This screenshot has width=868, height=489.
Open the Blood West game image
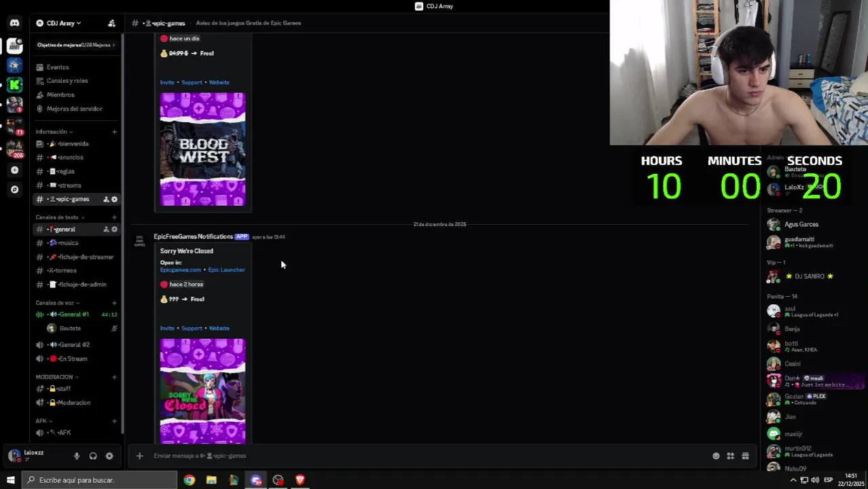tap(202, 149)
